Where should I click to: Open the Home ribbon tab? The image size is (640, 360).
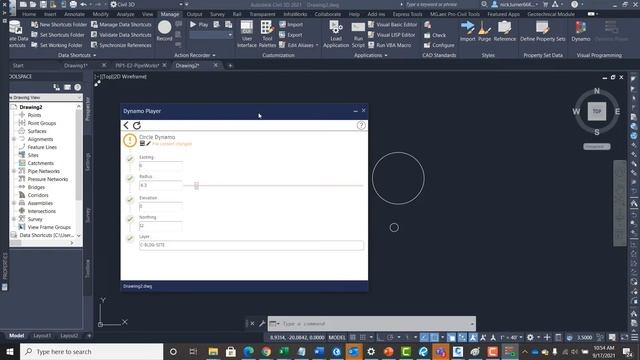[x=29, y=14]
